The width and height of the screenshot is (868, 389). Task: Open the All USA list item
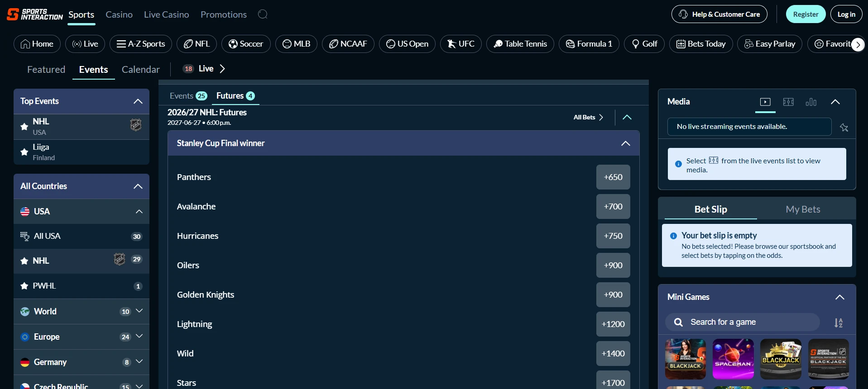(82, 236)
